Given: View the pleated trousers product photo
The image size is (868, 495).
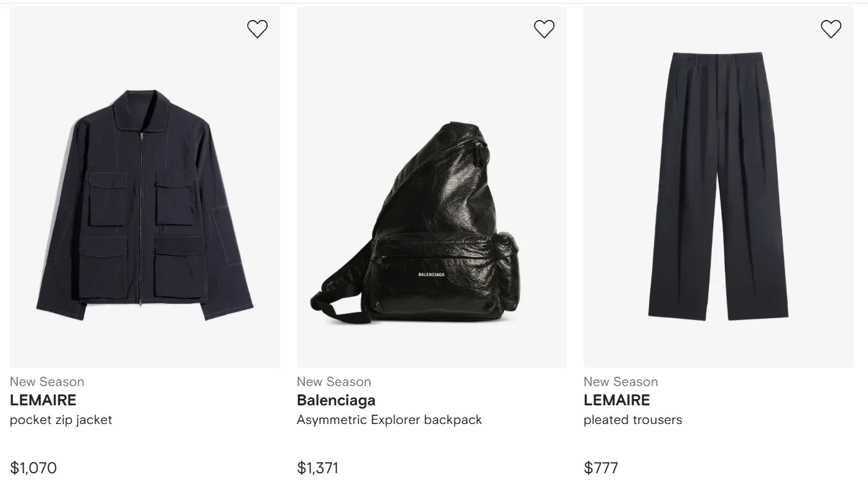Looking at the screenshot, I should click(x=718, y=187).
